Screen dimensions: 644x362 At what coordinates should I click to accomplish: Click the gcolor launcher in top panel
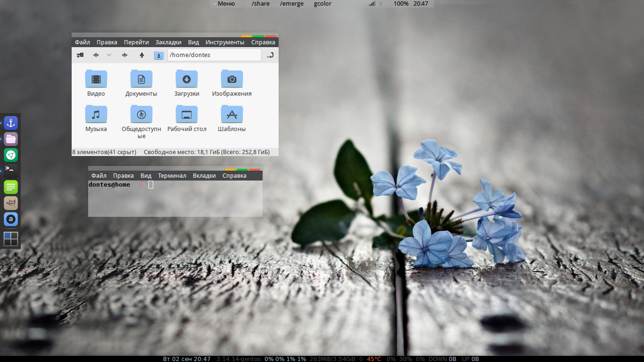pos(322,4)
